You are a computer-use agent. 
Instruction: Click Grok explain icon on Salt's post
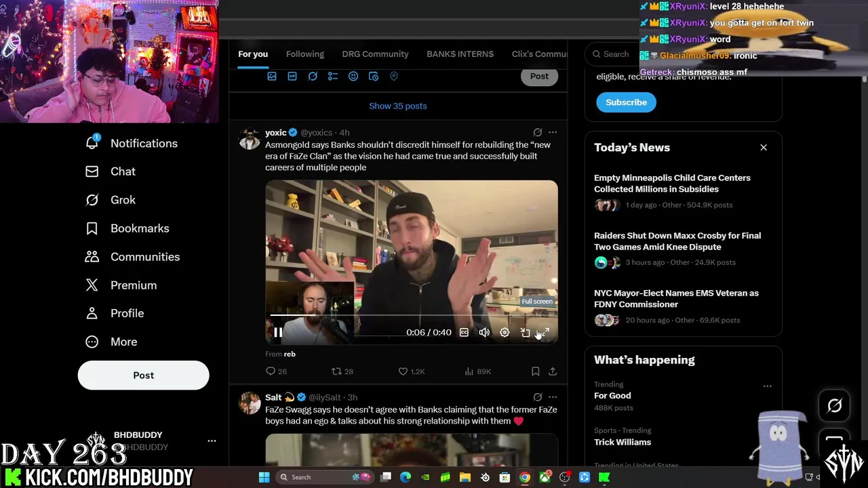[x=537, y=397]
